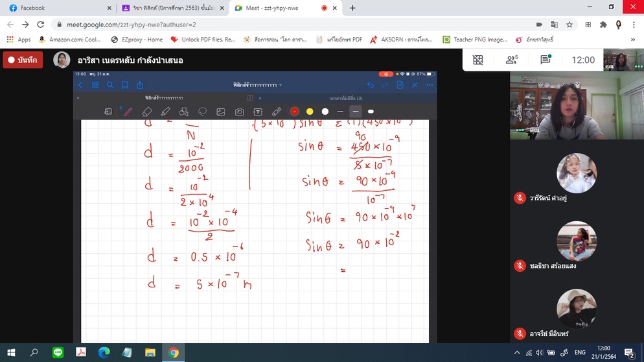644x362 pixels.
Task: Show the Meet participants list
Action: (512, 60)
